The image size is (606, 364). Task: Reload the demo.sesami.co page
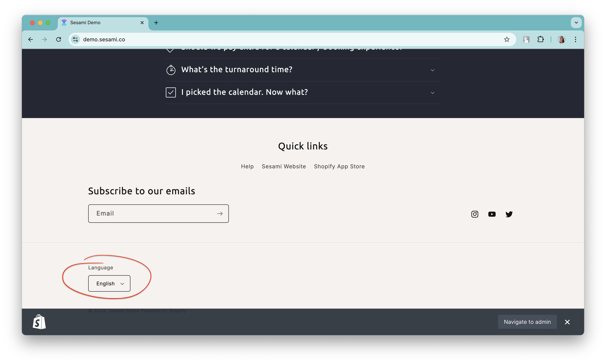[x=58, y=39]
